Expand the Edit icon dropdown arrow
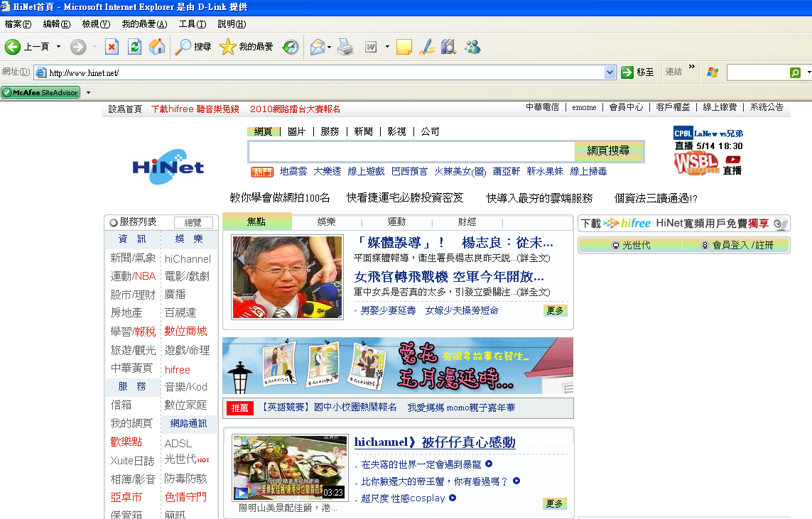The width and height of the screenshot is (812, 519). 387,47
